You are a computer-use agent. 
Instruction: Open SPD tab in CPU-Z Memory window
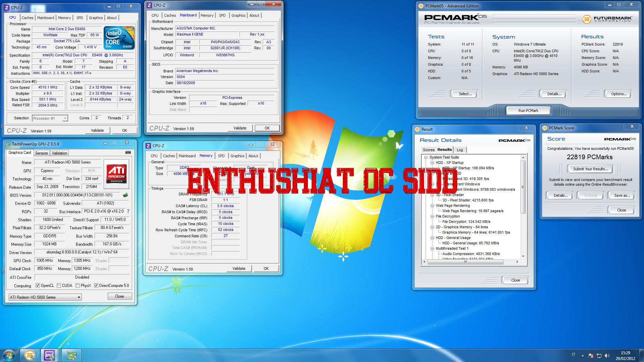pos(221,156)
